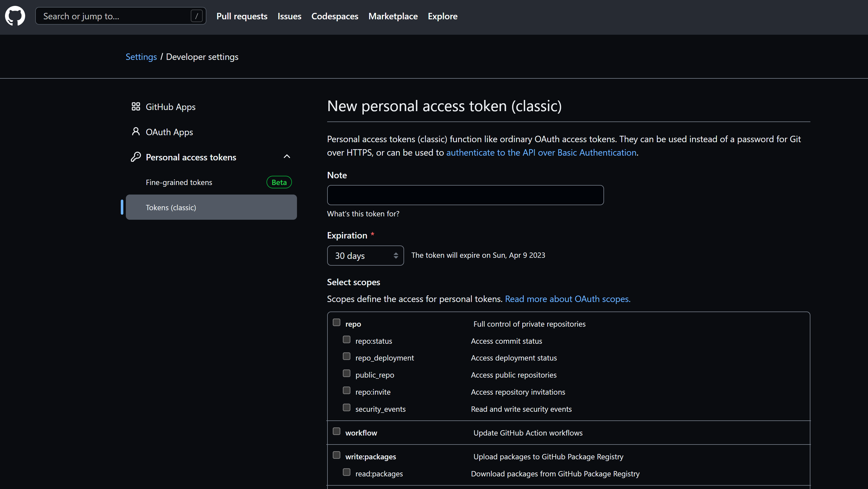Click the slash shortcut icon in search
The height and width of the screenshot is (489, 868).
coord(196,16)
